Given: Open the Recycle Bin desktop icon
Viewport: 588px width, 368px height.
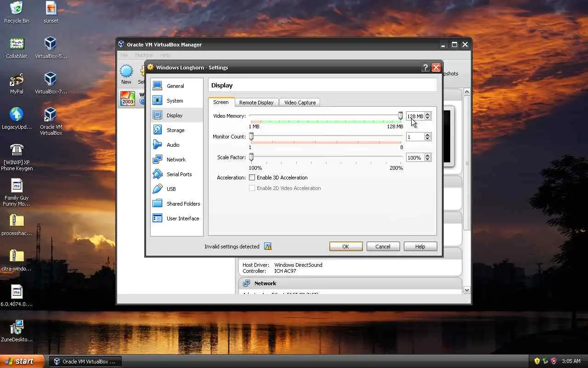Looking at the screenshot, I should [x=17, y=12].
